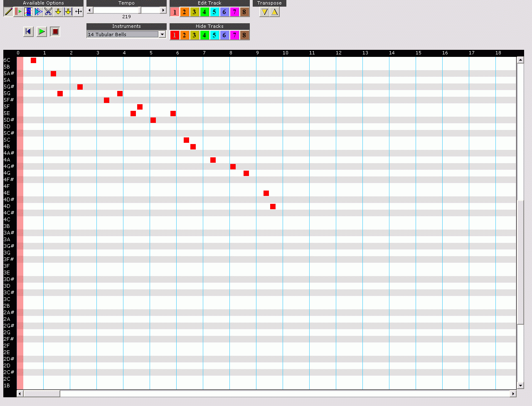The height and width of the screenshot is (406, 532).
Task: Expand the 14 Tubular Bells instrument list
Action: pyautogui.click(x=162, y=34)
